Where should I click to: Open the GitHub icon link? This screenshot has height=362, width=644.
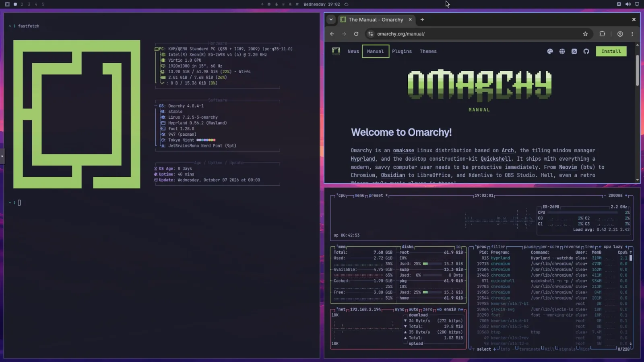point(586,52)
